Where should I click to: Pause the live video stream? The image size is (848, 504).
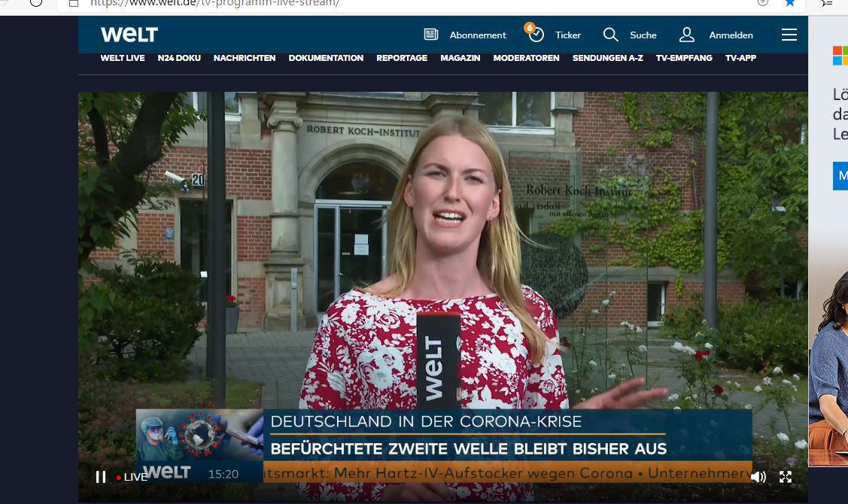coord(101,477)
